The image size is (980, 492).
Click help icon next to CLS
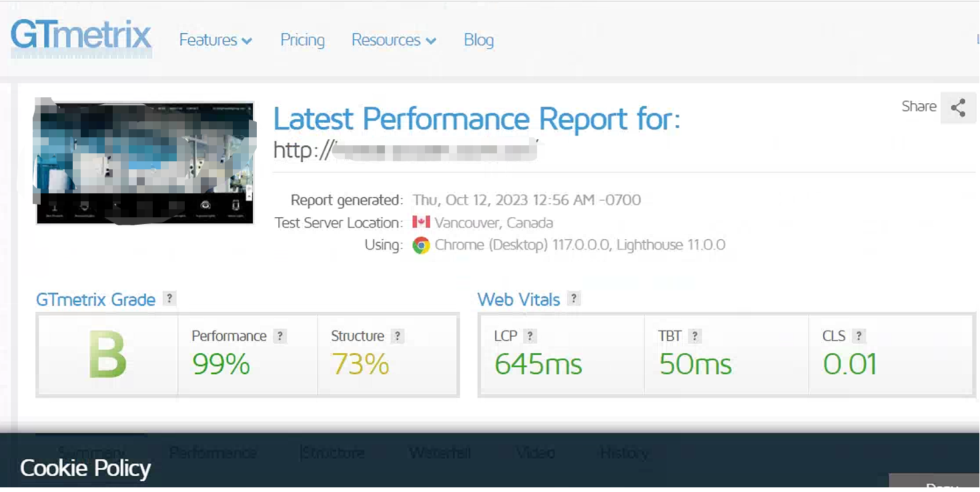tap(859, 336)
